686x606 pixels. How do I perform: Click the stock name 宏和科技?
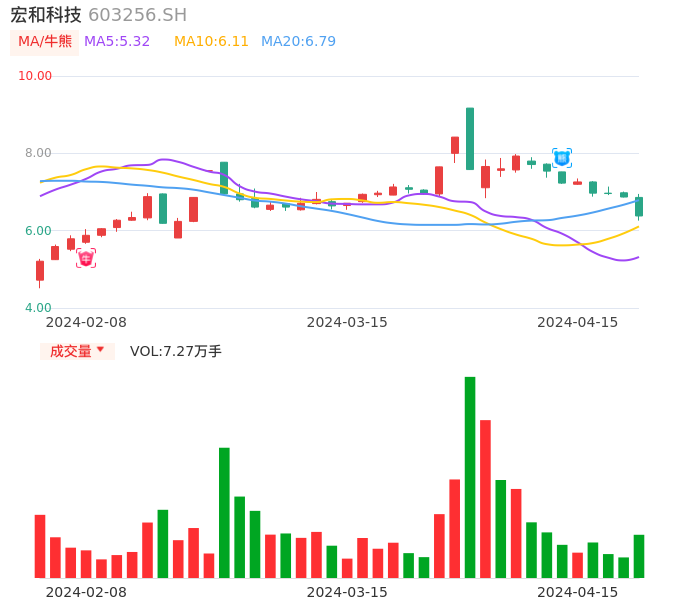pyautogui.click(x=46, y=15)
